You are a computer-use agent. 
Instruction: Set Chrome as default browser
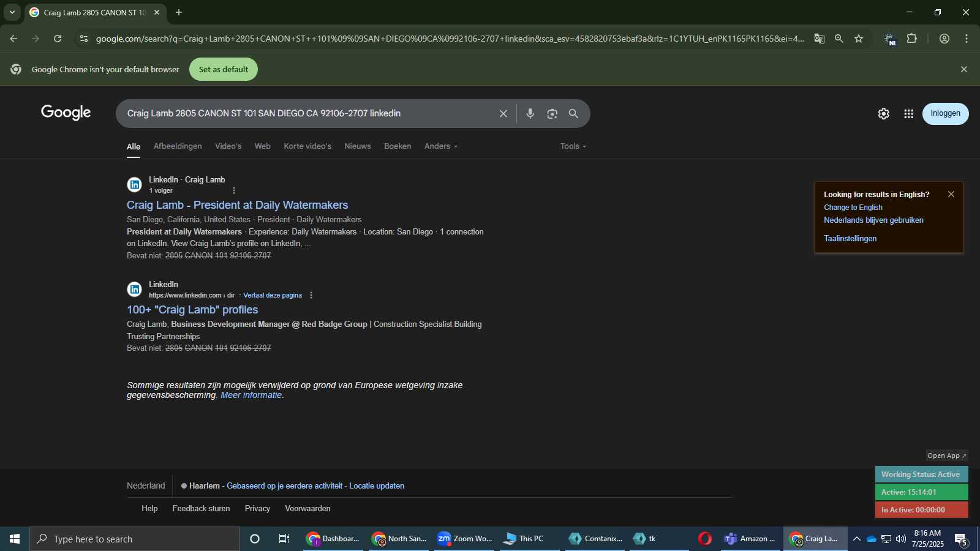[x=224, y=69]
